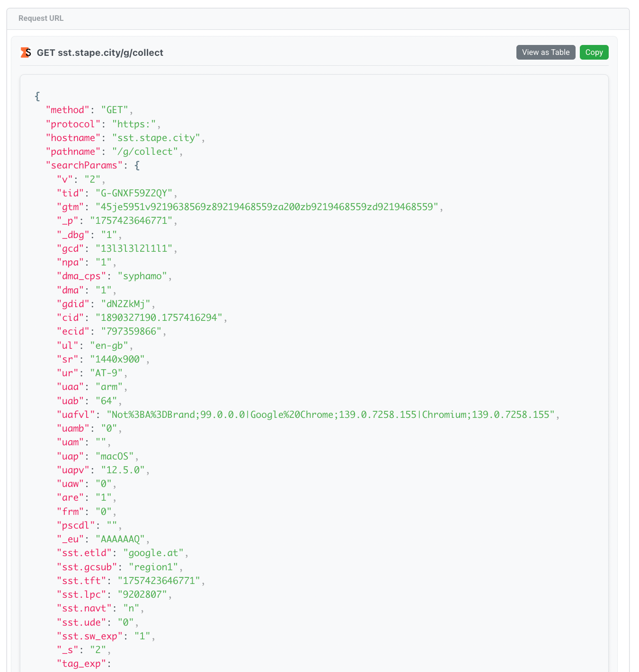
Task: Click the "npa" key
Action: pos(71,262)
